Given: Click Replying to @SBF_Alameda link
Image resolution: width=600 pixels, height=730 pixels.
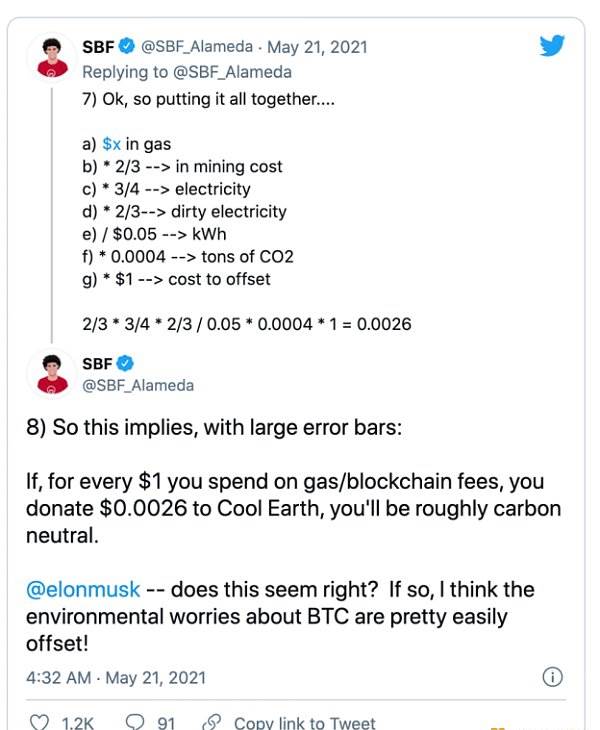Looking at the screenshot, I should click(187, 72).
